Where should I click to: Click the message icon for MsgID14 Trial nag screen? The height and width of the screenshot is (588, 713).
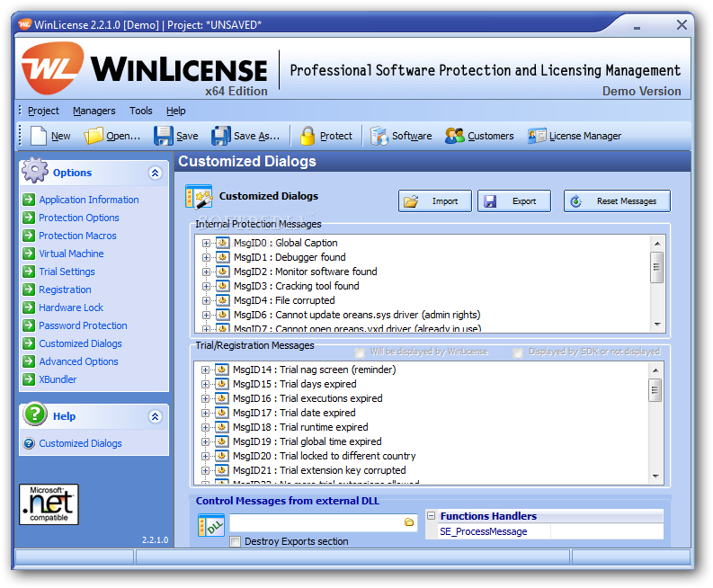point(221,370)
